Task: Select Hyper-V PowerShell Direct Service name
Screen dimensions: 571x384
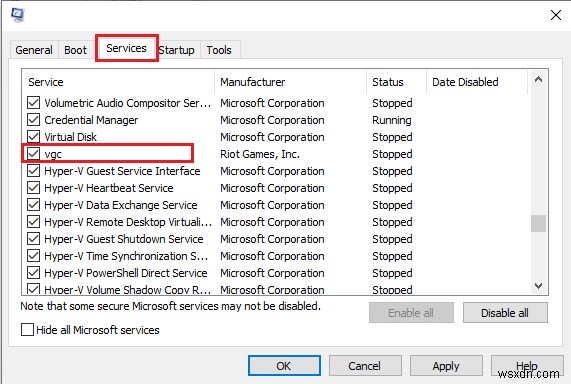Action: [126, 273]
